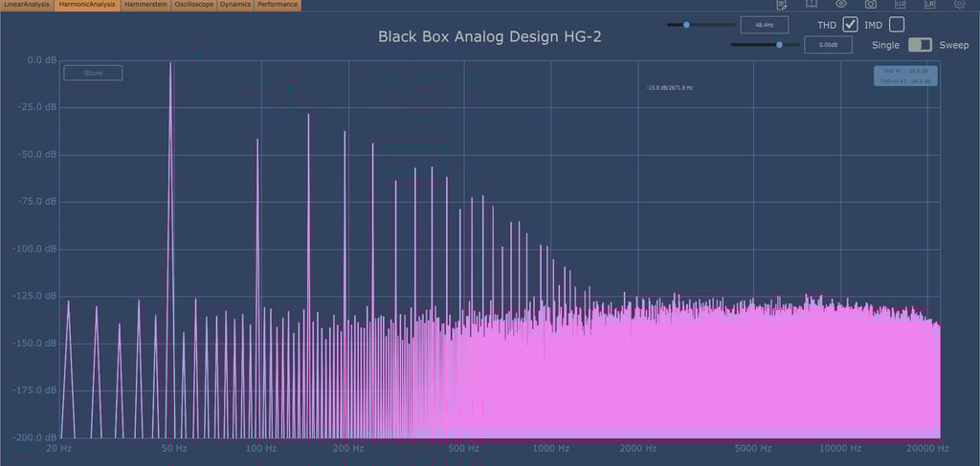Click the Single label
980x466 pixels.
885,46
